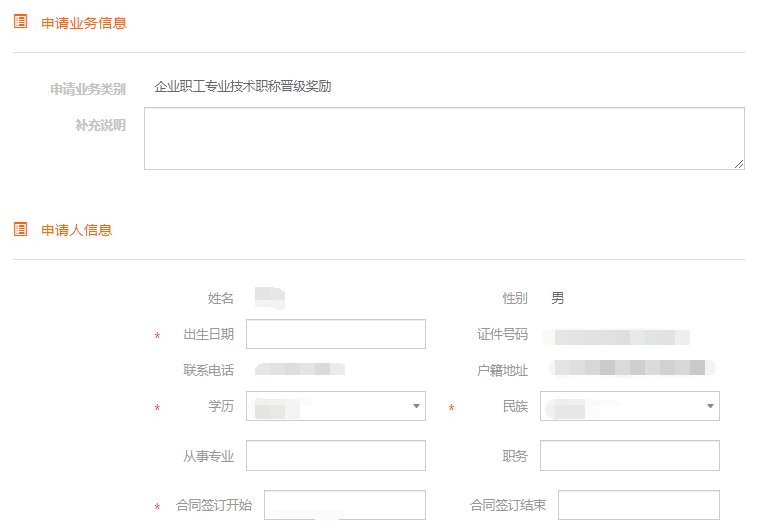Click the 申请人信息 section heading
The width and height of the screenshot is (761, 531).
(x=77, y=230)
